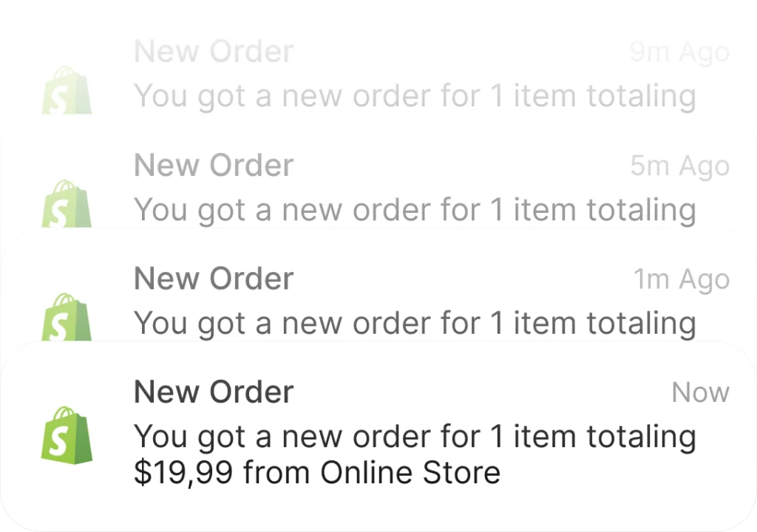Open the New Order title from 9m ago

tap(214, 51)
